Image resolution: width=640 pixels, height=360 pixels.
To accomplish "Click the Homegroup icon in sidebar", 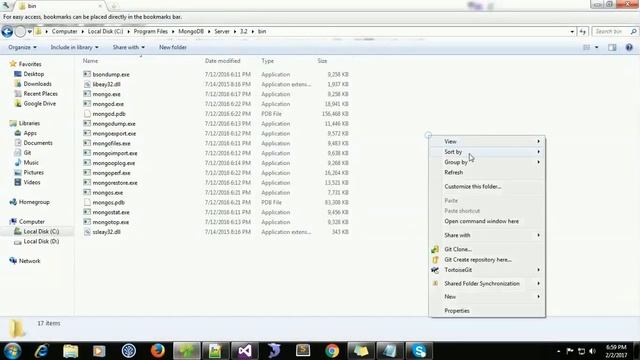I will point(13,202).
